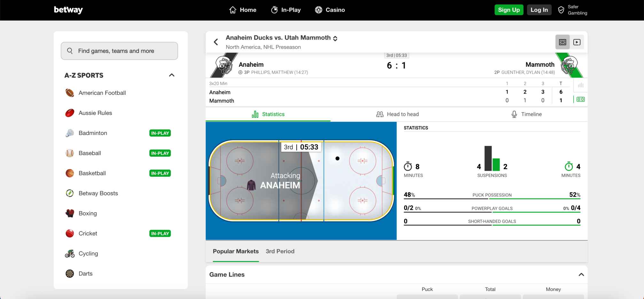Click the betway logo
Image resolution: width=644 pixels, height=299 pixels.
tap(68, 10)
